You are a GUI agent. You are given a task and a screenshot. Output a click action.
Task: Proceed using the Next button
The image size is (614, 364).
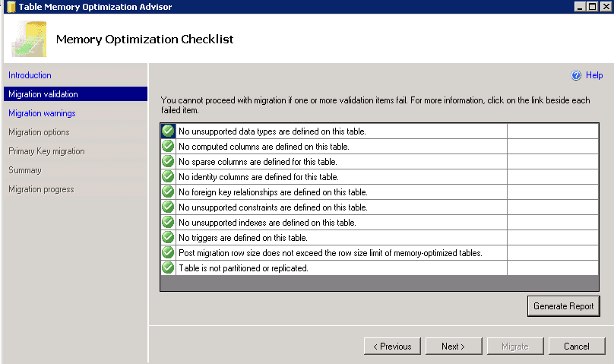[x=454, y=347]
